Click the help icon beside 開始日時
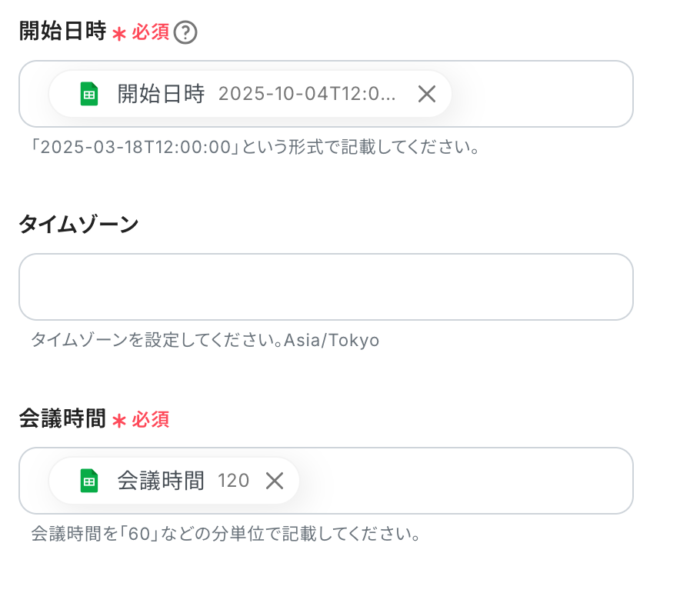The image size is (700, 603). (185, 33)
